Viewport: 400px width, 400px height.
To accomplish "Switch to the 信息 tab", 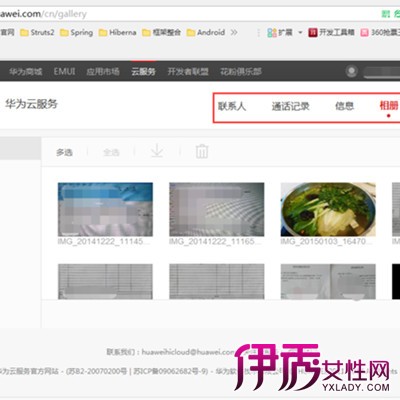I will pyautogui.click(x=344, y=106).
